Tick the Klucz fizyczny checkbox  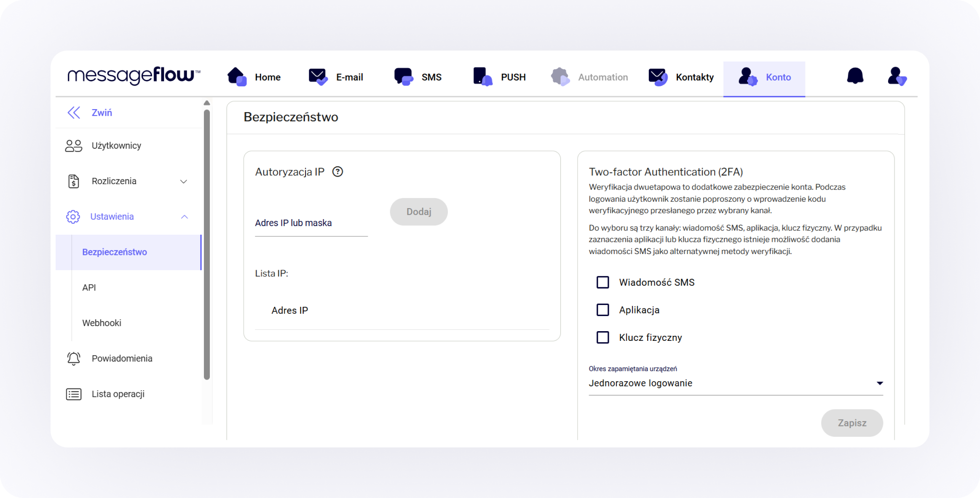tap(603, 337)
